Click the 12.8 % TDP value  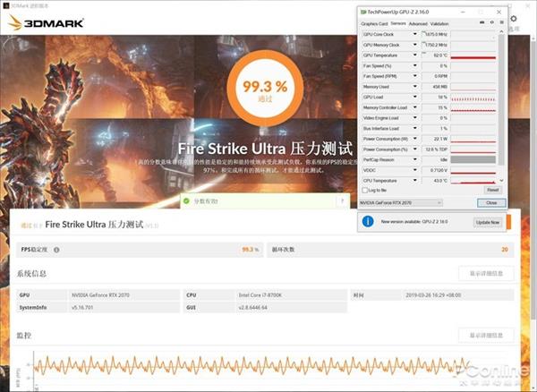click(437, 149)
